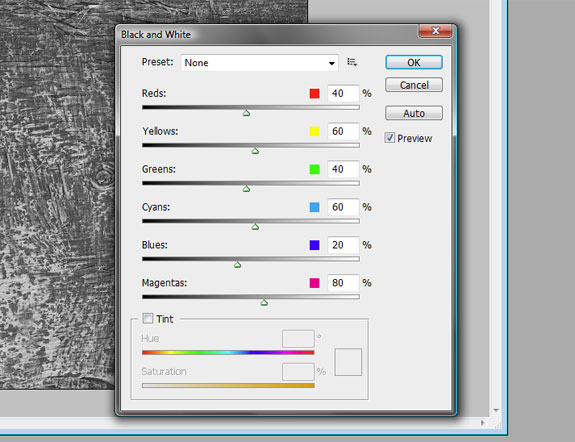Click the Blues percentage field
Image resolution: width=575 pixels, height=442 pixels.
point(343,245)
